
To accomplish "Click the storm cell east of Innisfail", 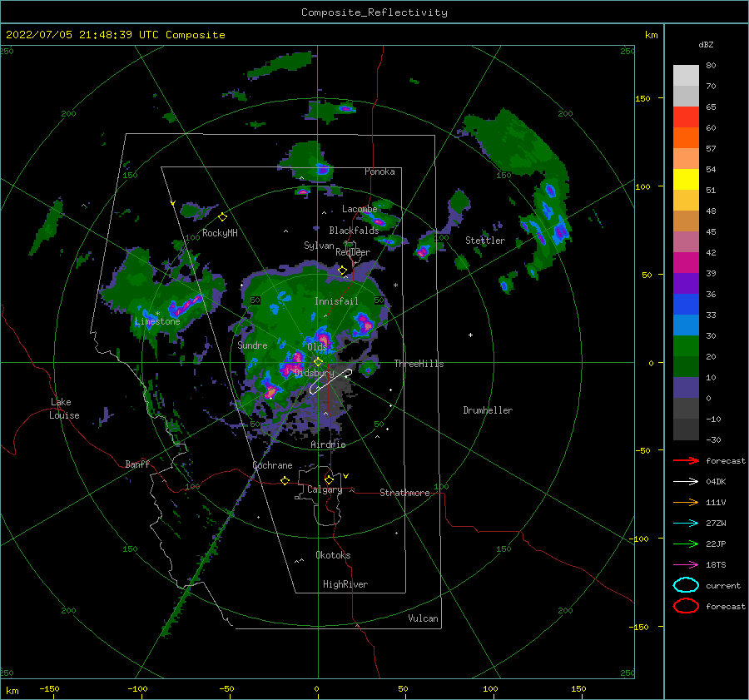I will click(x=363, y=323).
